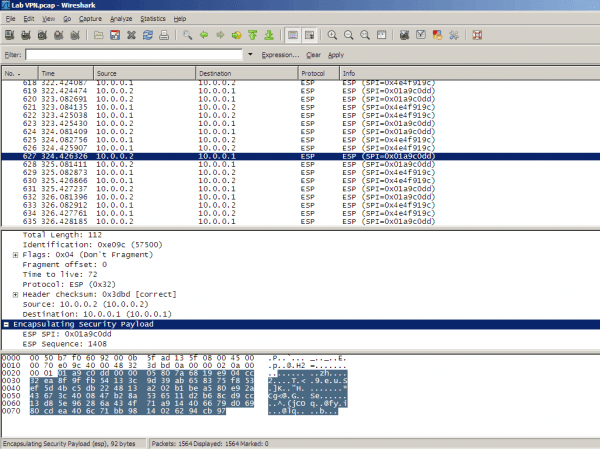600x449 pixels.
Task: Open a capture file with the folder icon
Action: 97,35
